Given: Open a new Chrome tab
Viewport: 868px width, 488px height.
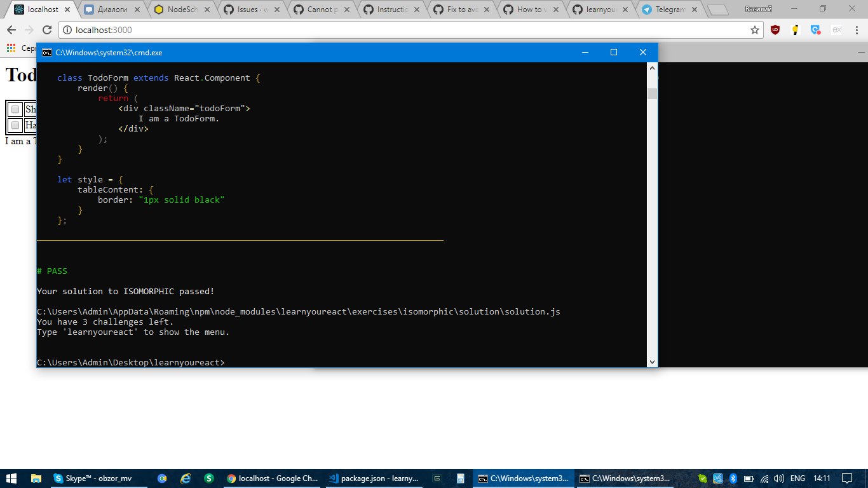Looking at the screenshot, I should coord(717,10).
